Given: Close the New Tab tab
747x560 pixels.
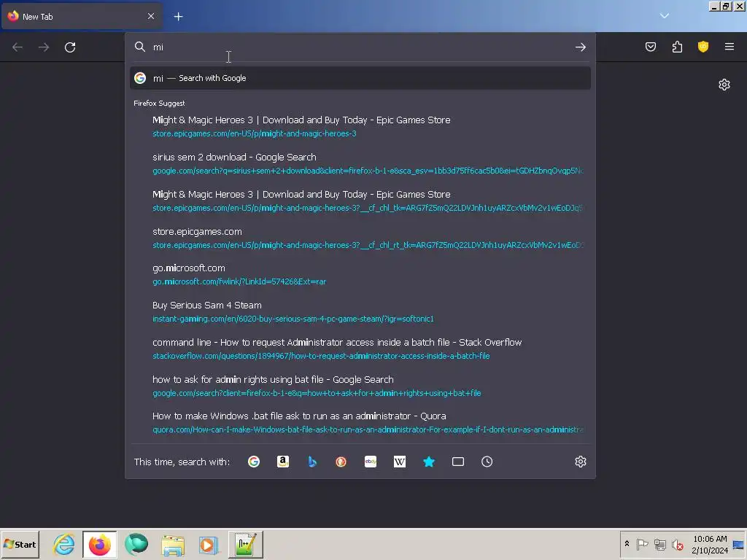Looking at the screenshot, I should click(151, 16).
